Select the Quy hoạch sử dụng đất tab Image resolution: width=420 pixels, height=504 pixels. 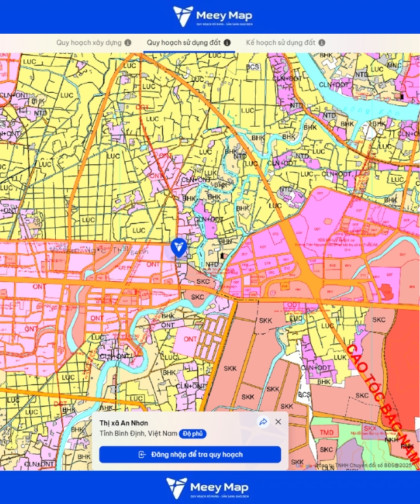pyautogui.click(x=183, y=43)
